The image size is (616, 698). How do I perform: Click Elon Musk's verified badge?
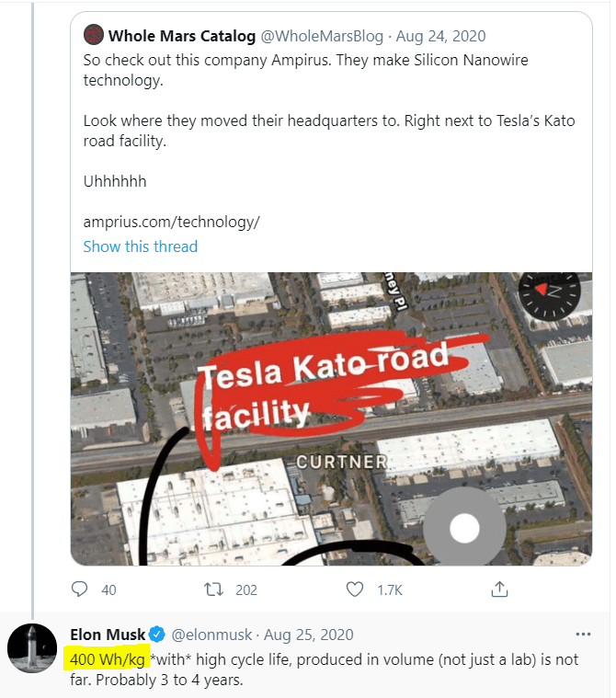pos(158,635)
